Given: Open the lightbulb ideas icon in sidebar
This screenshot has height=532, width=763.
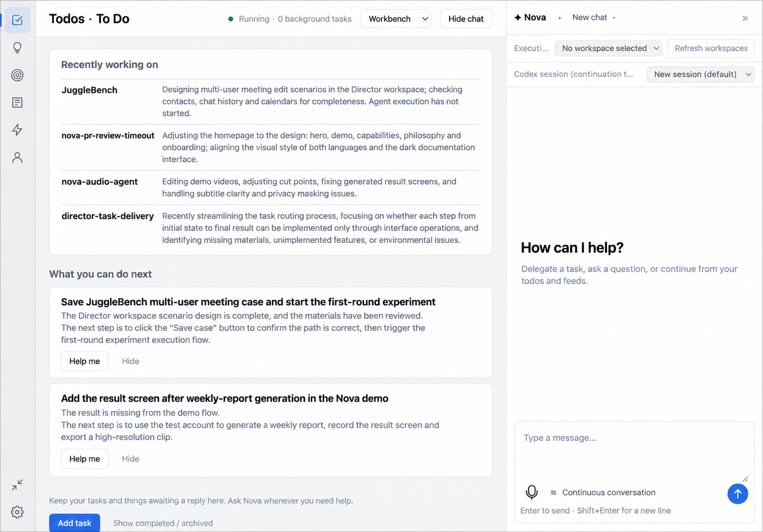Looking at the screenshot, I should coord(17,48).
